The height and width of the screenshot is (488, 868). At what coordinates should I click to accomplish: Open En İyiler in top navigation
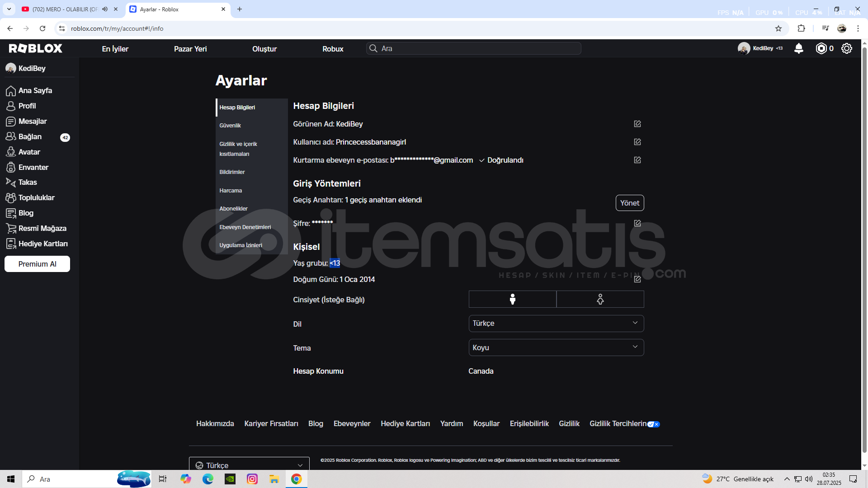(x=115, y=49)
